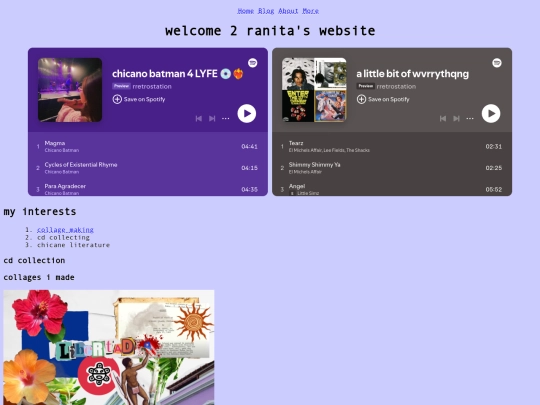Click the Libertad collage image
Image resolution: width=540 pixels, height=405 pixels.
pos(109,347)
